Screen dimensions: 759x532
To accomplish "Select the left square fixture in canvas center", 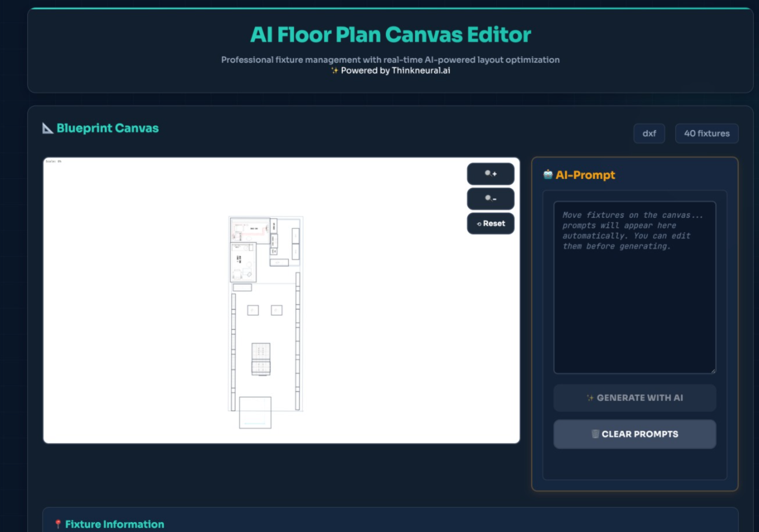I will (x=252, y=309).
